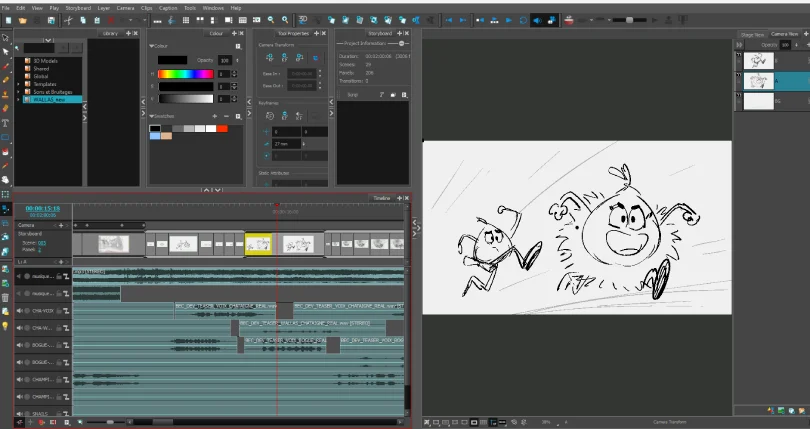Select the Text tool in left toolbar
Screen dimensions: 810x429
pos(6,123)
